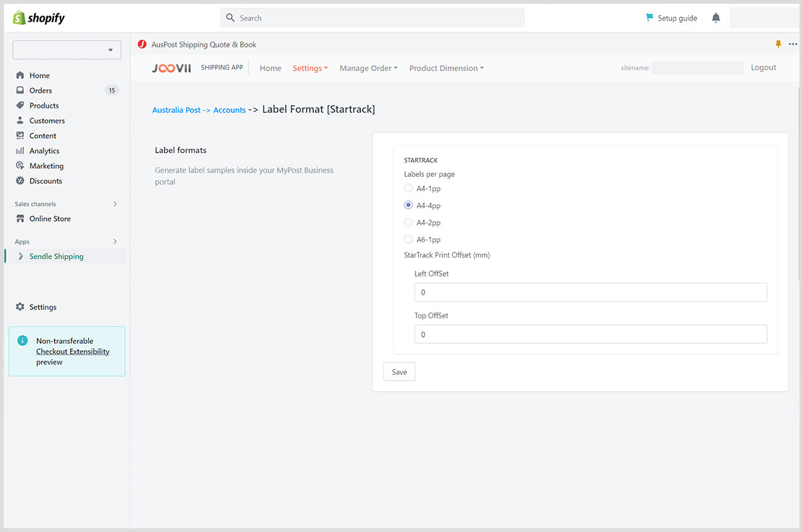The image size is (802, 532).
Task: Open the three-dot more actions menu
Action: click(x=793, y=44)
